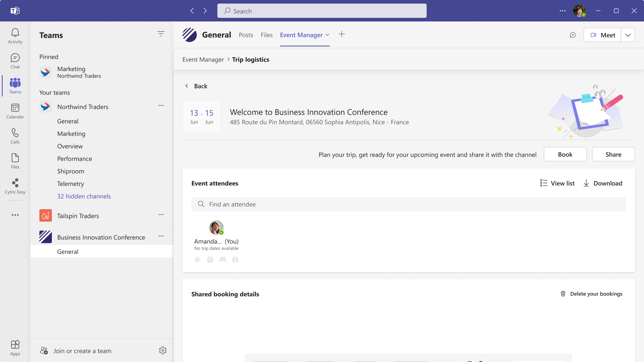This screenshot has width=644, height=362.
Task: Switch to the Files tab
Action: coord(267,35)
